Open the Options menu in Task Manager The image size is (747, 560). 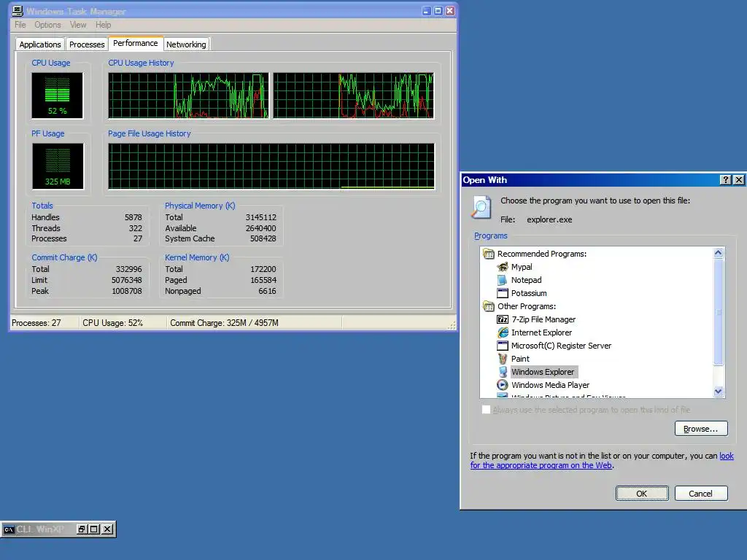[47, 25]
